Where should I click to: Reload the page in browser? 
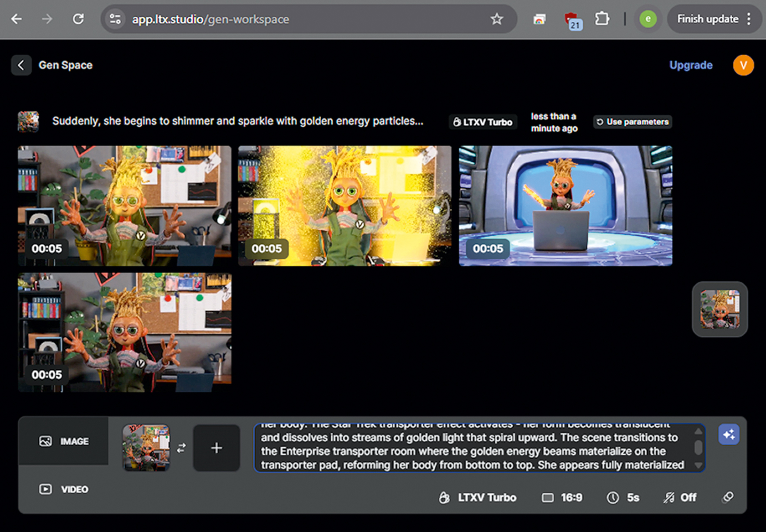pos(78,19)
